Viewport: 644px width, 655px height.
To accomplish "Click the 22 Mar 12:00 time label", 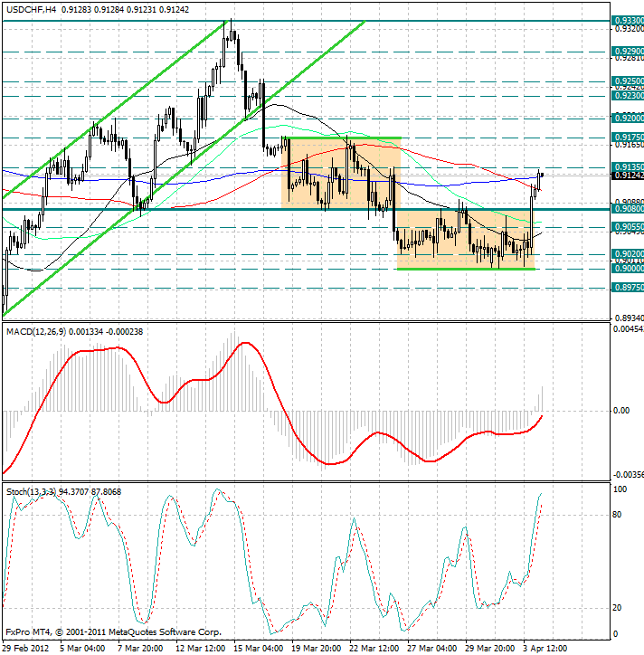I will [x=373, y=648].
